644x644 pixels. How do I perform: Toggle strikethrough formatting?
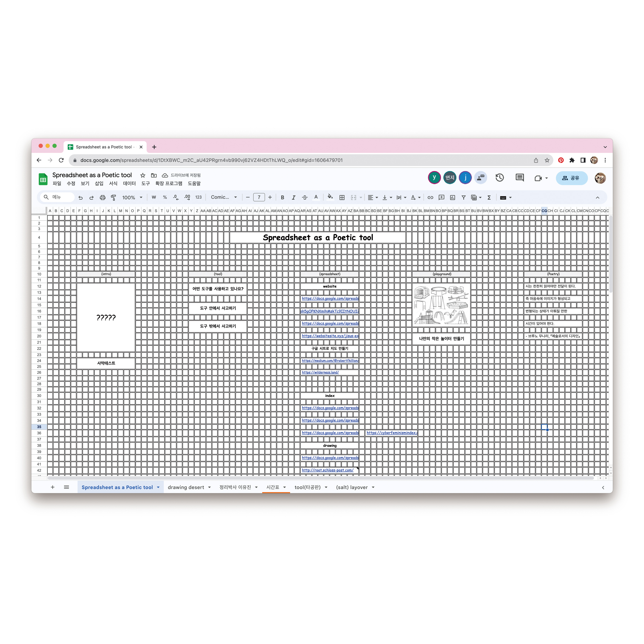click(305, 198)
